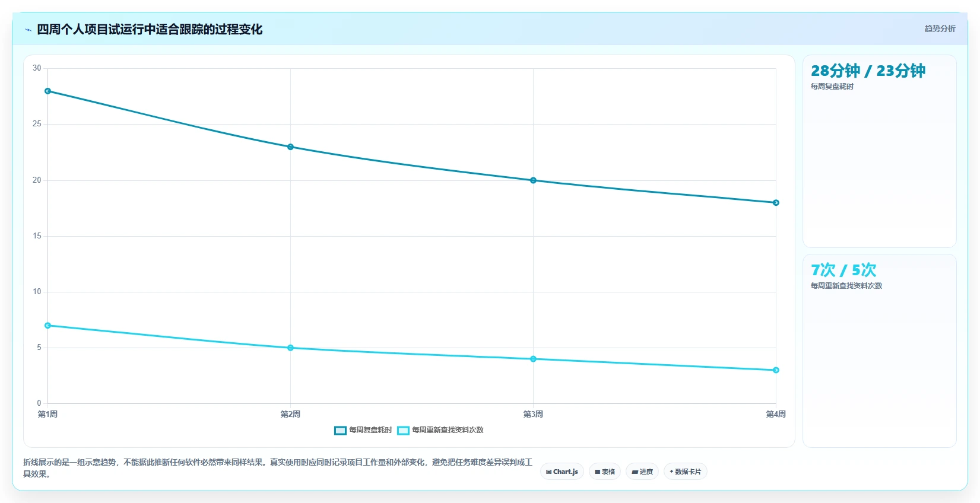Click the 每周重新查找资料次数 caption under 7次
Image resolution: width=980 pixels, height=503 pixels.
(x=846, y=286)
